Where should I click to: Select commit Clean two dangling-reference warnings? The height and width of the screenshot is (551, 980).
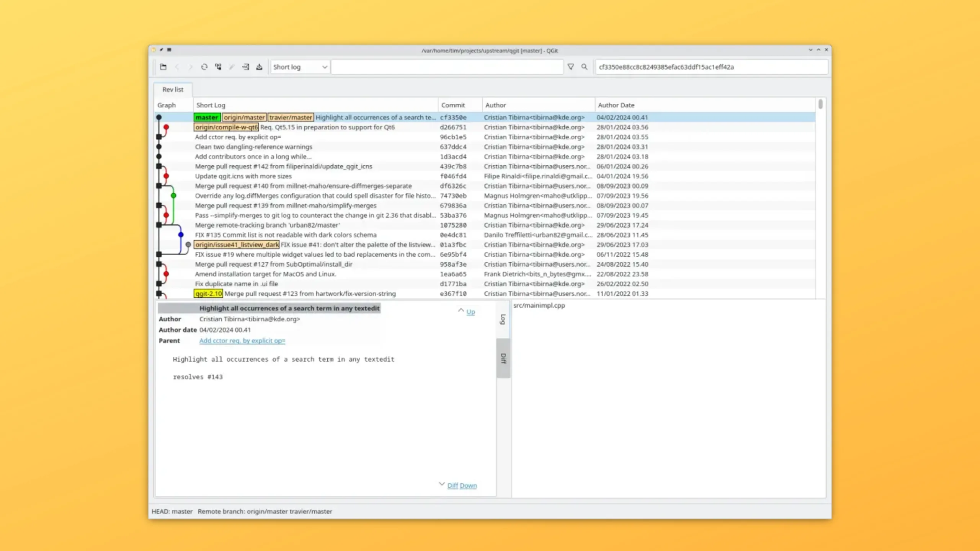click(485, 147)
